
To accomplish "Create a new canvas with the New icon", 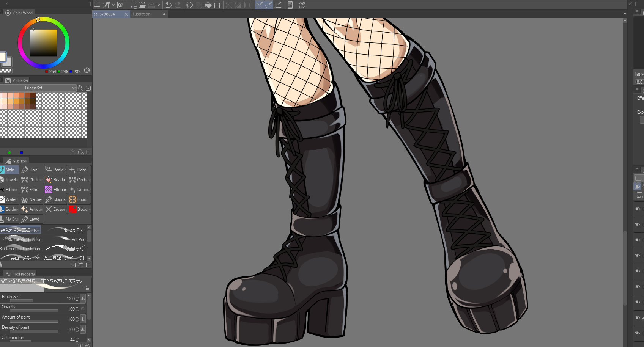I will 133,5.
